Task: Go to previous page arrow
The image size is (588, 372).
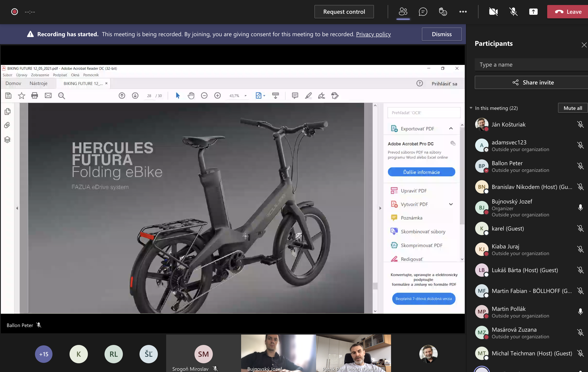Action: coord(122,96)
